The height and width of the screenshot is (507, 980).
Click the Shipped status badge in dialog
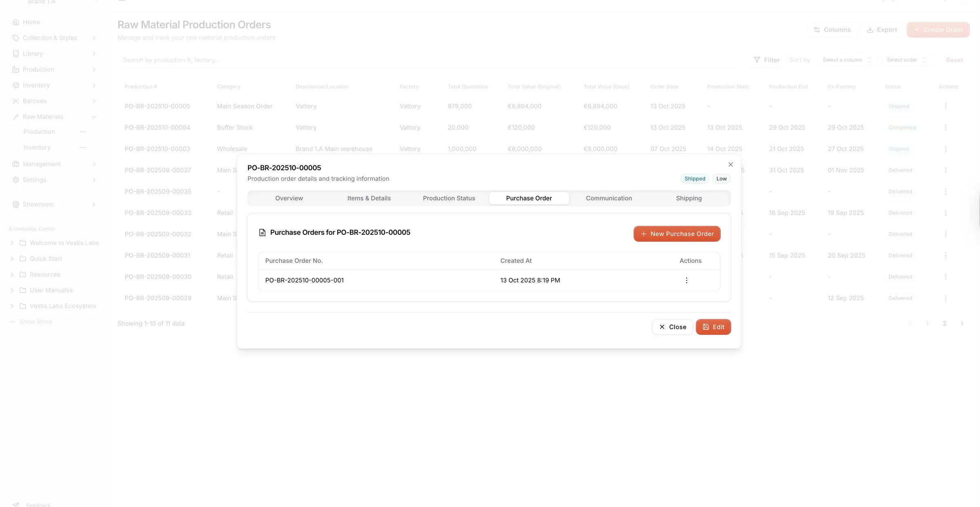coord(695,179)
